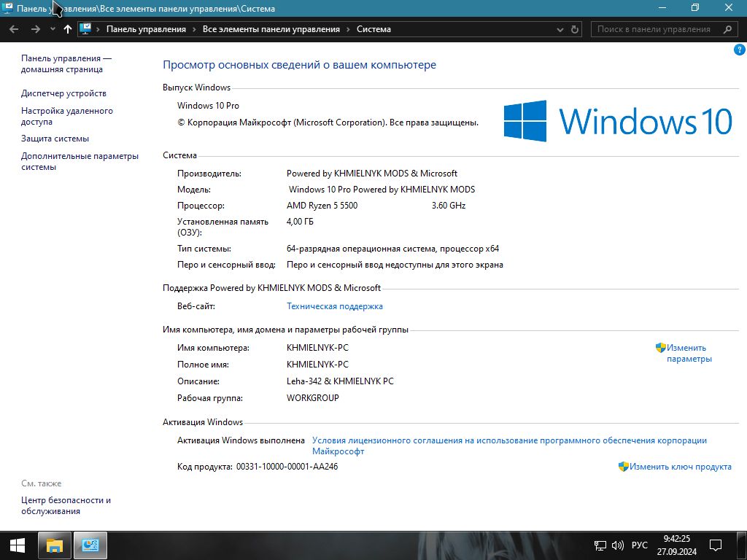Switch the РУС input language indicator
The height and width of the screenshot is (560, 747).
(639, 545)
